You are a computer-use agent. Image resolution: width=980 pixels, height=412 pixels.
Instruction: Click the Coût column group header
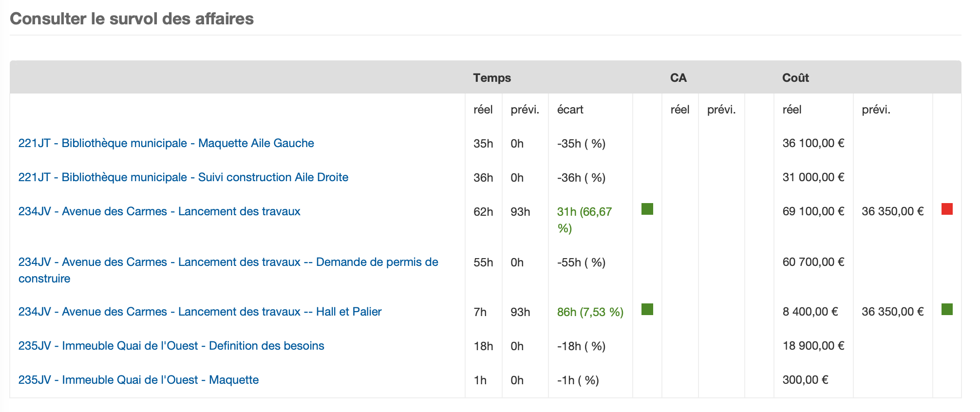pyautogui.click(x=795, y=78)
